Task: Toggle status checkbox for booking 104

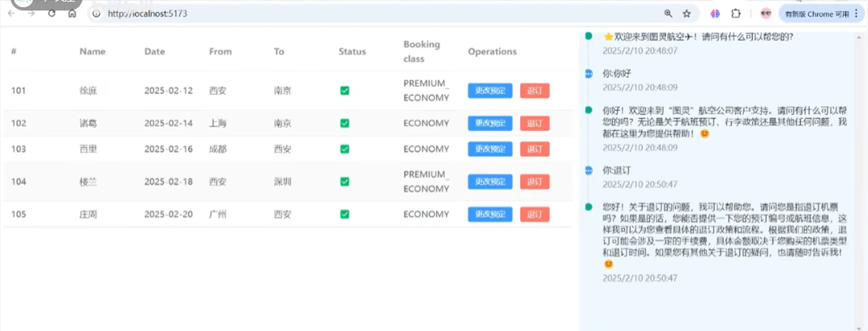Action: tap(344, 181)
